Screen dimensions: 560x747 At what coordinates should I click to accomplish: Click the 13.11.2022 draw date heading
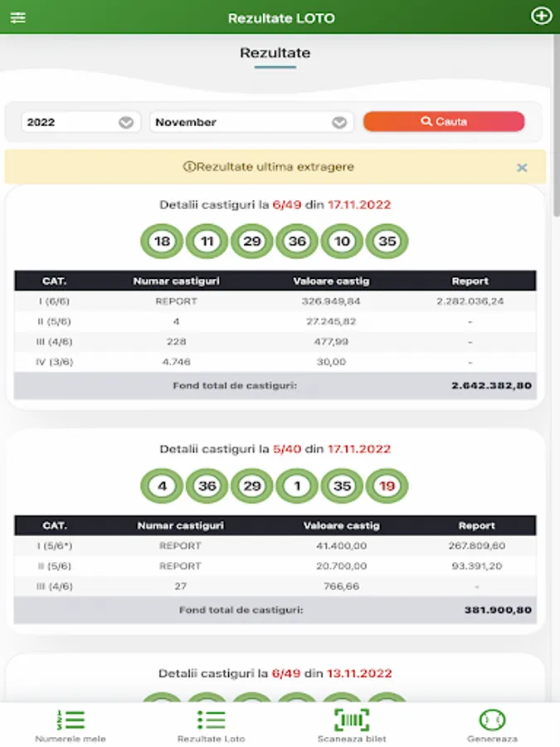click(x=358, y=673)
